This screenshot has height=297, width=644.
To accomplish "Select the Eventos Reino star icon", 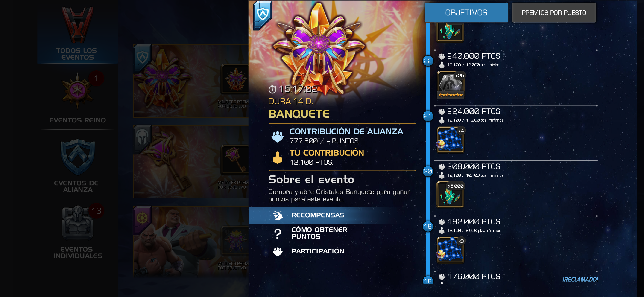I will 77,90.
